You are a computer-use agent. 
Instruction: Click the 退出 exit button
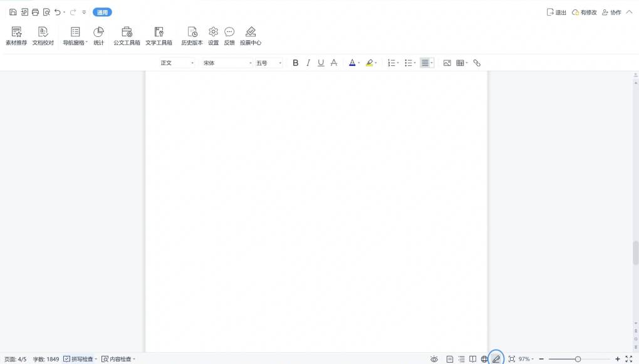[556, 11]
